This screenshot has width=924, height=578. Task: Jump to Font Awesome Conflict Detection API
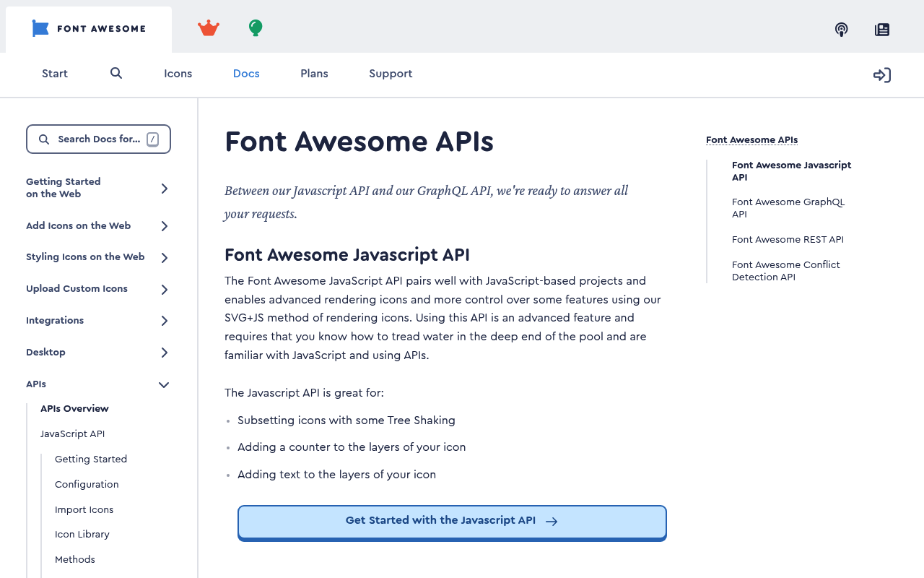point(786,271)
